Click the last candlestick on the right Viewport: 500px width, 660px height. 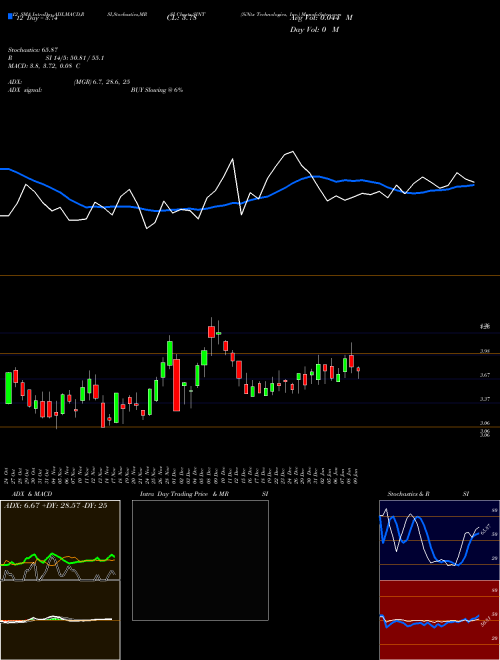[x=359, y=369]
